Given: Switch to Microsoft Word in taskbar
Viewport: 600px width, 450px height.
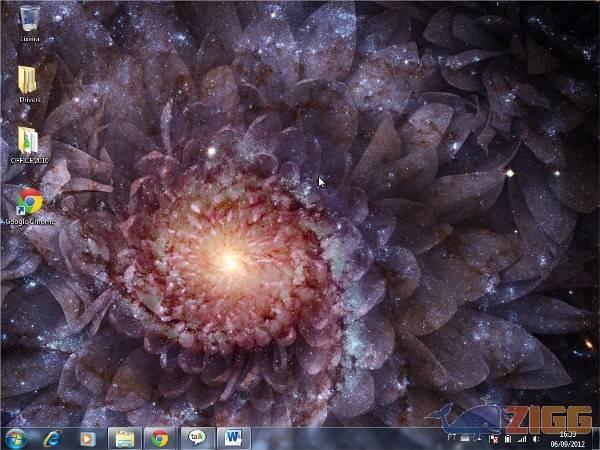Looking at the screenshot, I should click(x=233, y=438).
